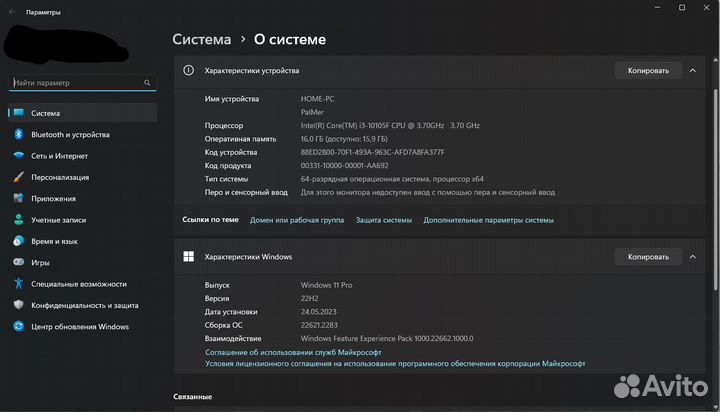Open Конфиденциальность и защита

pyautogui.click(x=83, y=305)
